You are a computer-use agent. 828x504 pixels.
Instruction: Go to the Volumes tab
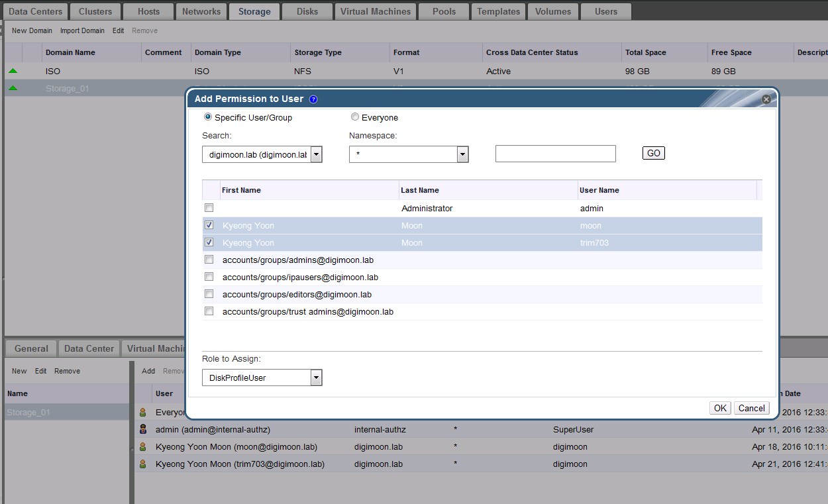pyautogui.click(x=553, y=11)
